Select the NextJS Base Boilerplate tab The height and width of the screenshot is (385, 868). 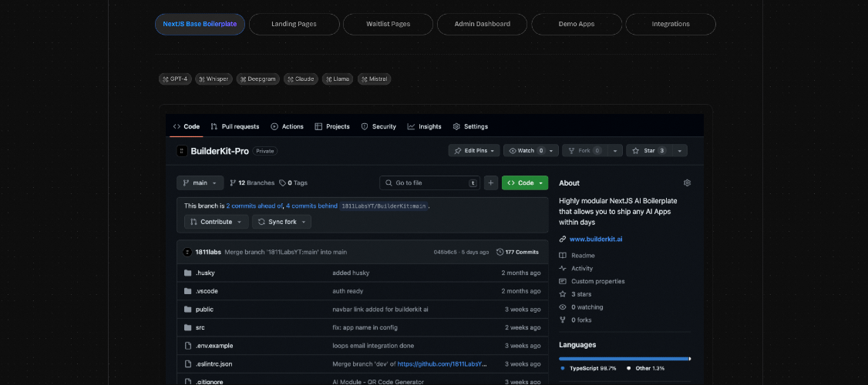tap(200, 25)
